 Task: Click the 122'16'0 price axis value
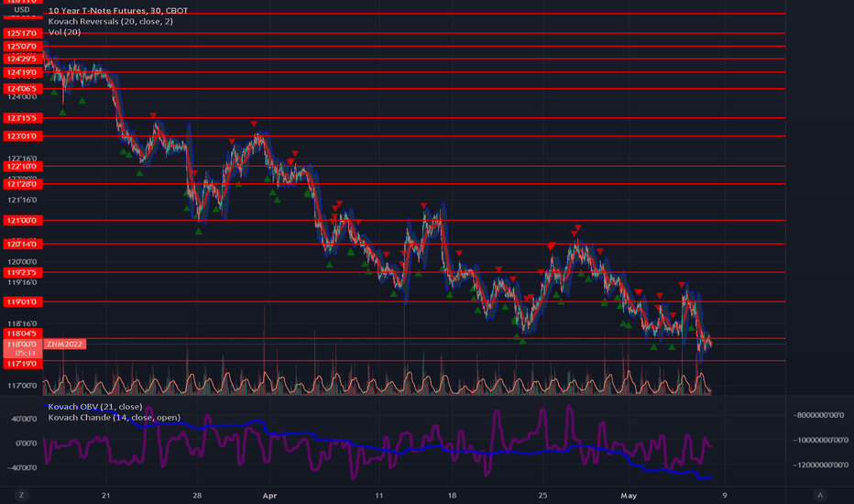click(22, 159)
